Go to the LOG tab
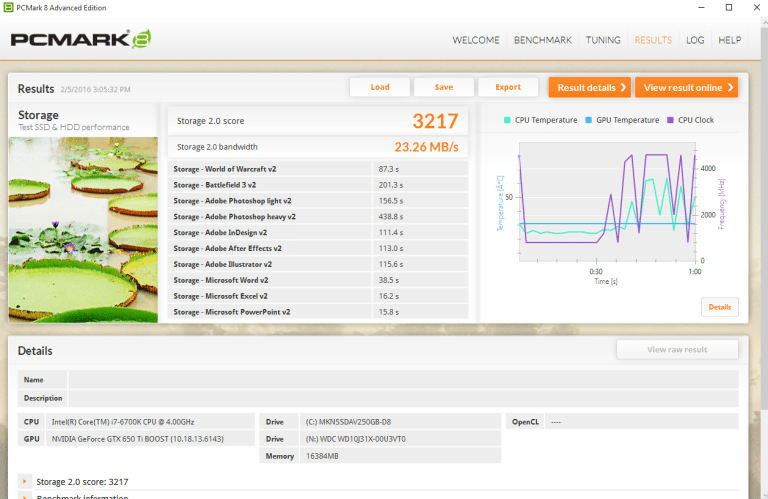The width and height of the screenshot is (768, 499). [695, 40]
